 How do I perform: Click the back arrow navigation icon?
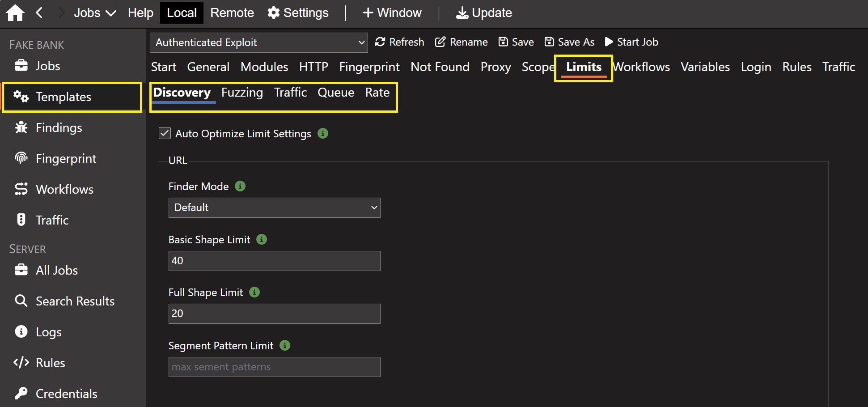(39, 13)
